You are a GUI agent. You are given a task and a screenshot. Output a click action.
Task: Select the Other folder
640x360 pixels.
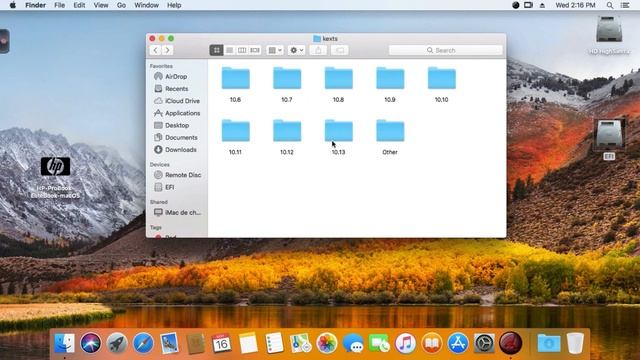tap(390, 131)
